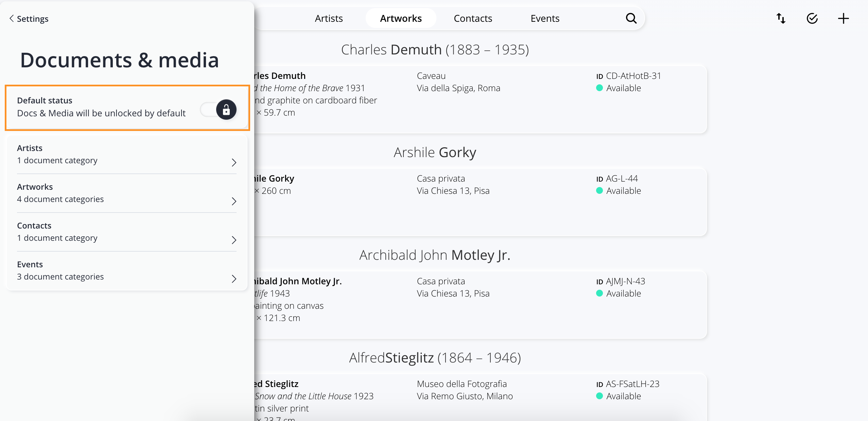Click Available status on Motley card
This screenshot has height=421, width=868.
[619, 293]
